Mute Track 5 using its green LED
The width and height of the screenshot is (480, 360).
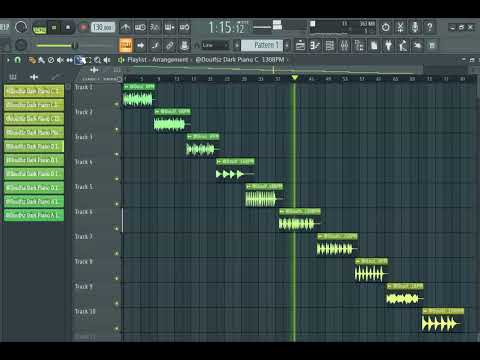pos(117,204)
